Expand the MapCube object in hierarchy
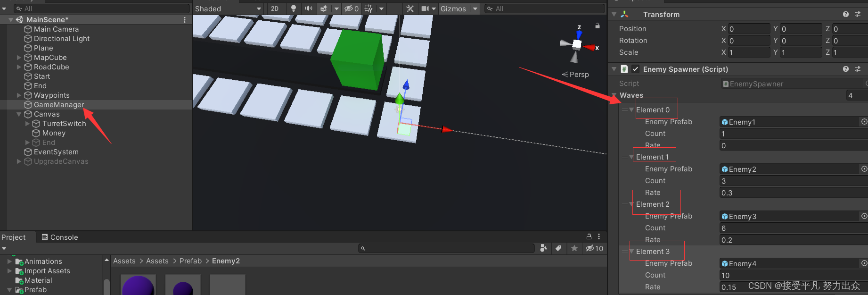The width and height of the screenshot is (868, 295). pos(19,58)
